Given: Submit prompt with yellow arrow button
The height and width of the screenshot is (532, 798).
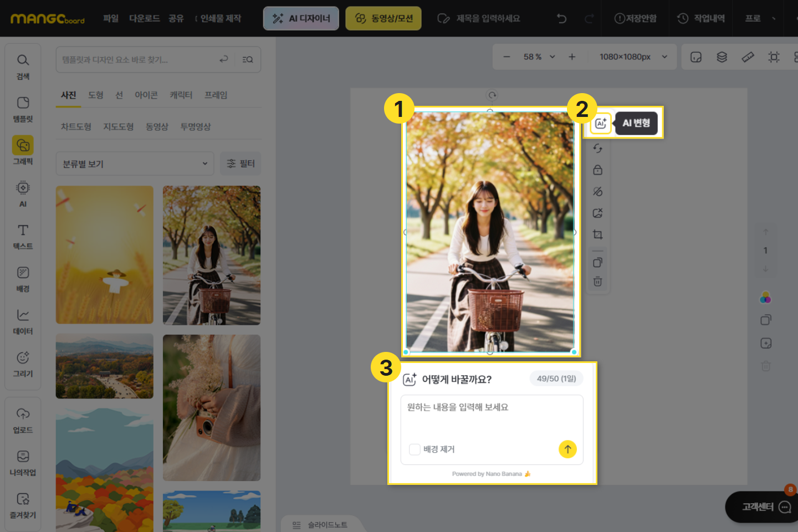Looking at the screenshot, I should pos(567,449).
